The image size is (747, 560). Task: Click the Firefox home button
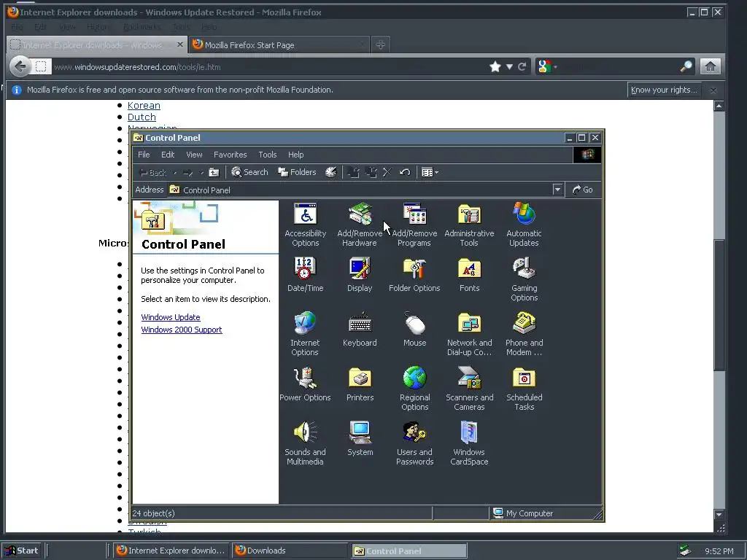(x=711, y=66)
